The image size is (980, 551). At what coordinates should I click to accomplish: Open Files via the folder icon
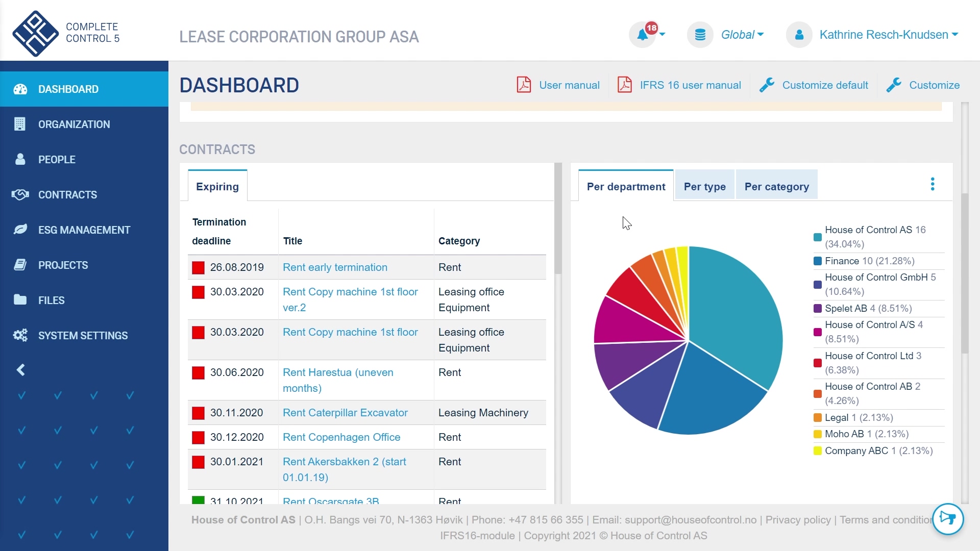click(x=19, y=300)
